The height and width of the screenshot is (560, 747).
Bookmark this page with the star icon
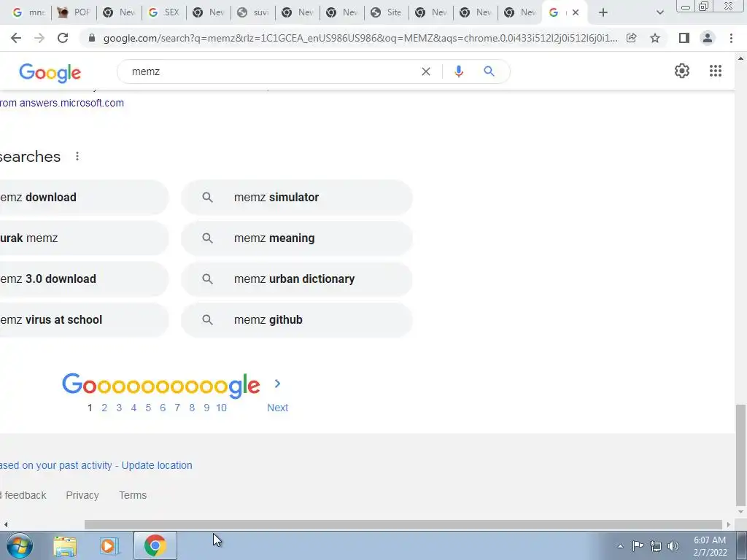655,38
